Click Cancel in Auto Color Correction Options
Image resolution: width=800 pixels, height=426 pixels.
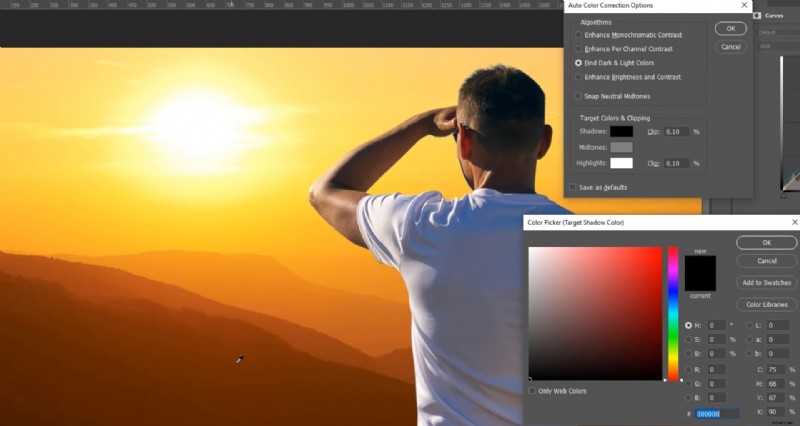tap(731, 46)
